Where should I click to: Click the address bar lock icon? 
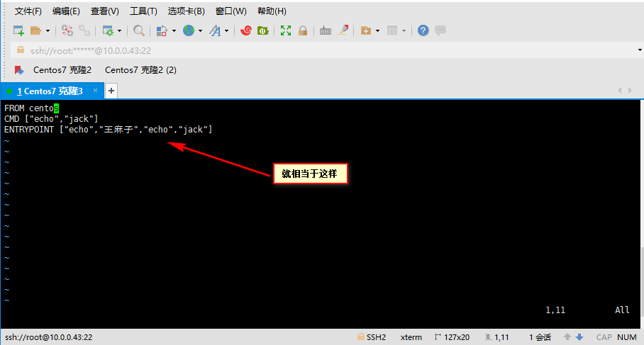(20, 50)
